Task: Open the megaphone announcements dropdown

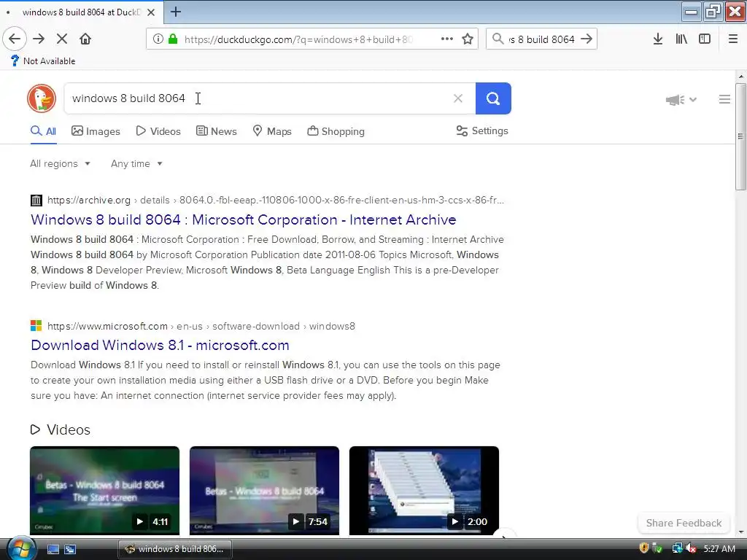Action: click(x=681, y=99)
